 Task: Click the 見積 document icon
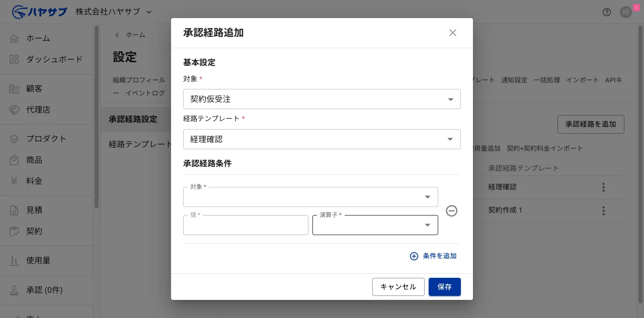[x=14, y=210]
